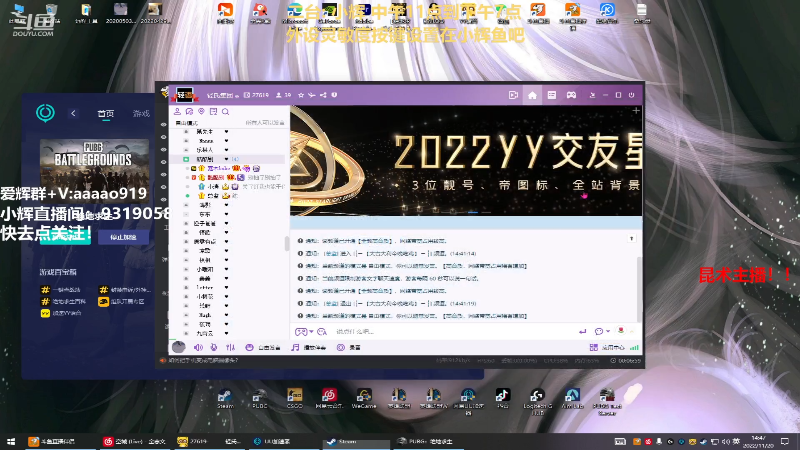This screenshot has height=450, width=800.
Task: Toggle the microphone in YY bottom bar
Action: [x=214, y=347]
